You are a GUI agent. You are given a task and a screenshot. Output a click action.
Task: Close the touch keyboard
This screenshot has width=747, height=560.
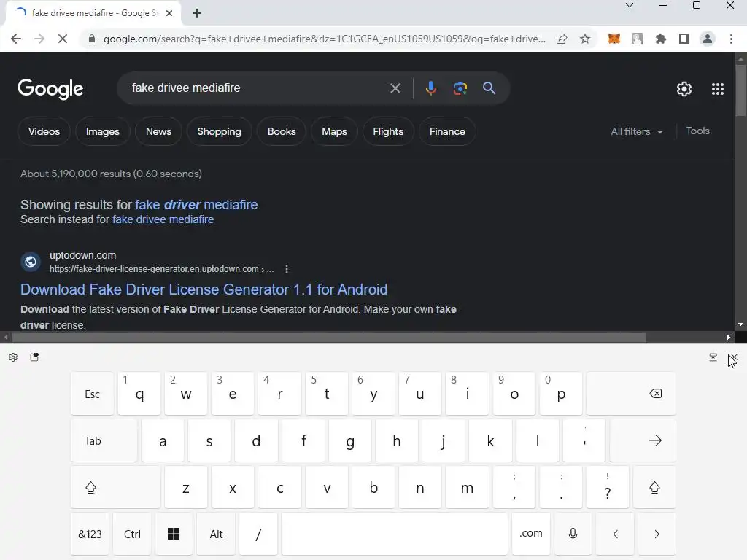733,357
